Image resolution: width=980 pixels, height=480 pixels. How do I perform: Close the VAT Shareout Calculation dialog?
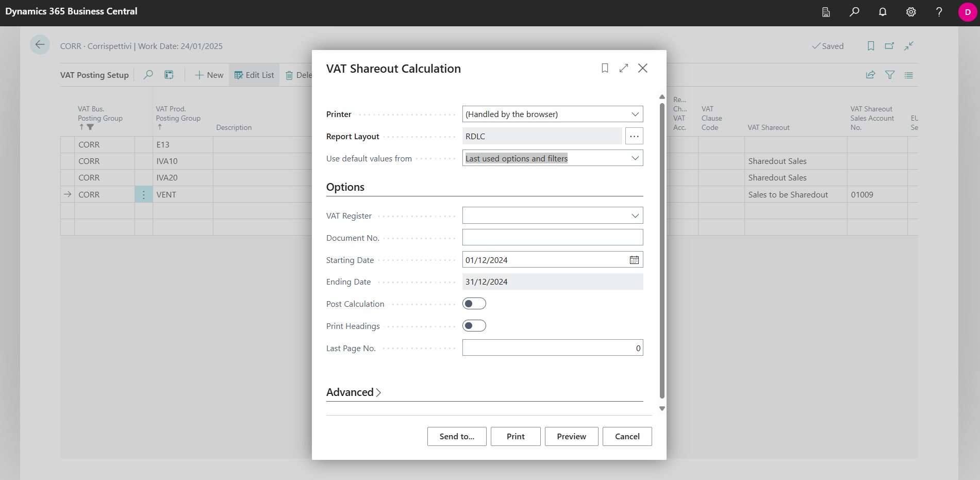pyautogui.click(x=643, y=68)
